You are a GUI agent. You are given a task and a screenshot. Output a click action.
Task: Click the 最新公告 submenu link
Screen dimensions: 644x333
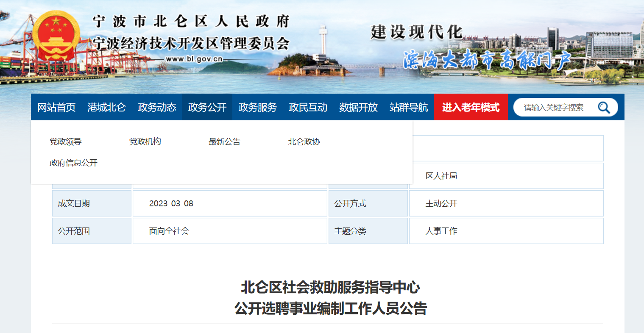(x=224, y=142)
